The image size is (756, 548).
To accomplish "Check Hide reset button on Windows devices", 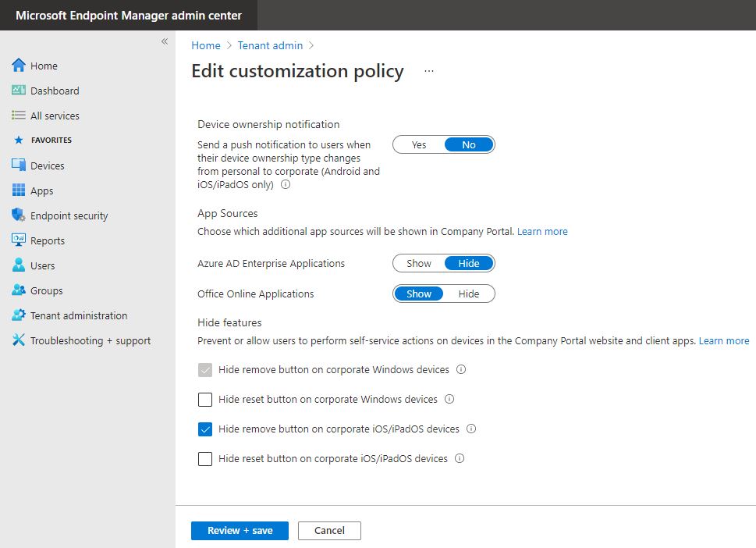I will coord(205,400).
